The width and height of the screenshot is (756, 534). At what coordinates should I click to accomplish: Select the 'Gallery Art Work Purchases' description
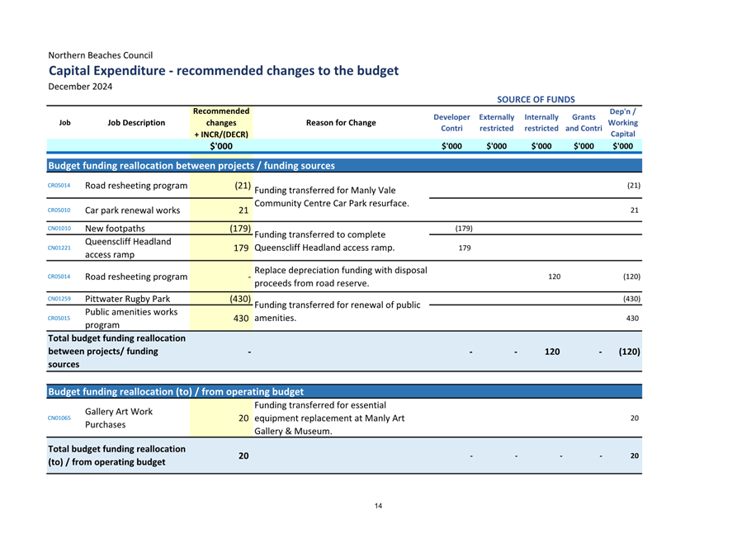tap(119, 418)
